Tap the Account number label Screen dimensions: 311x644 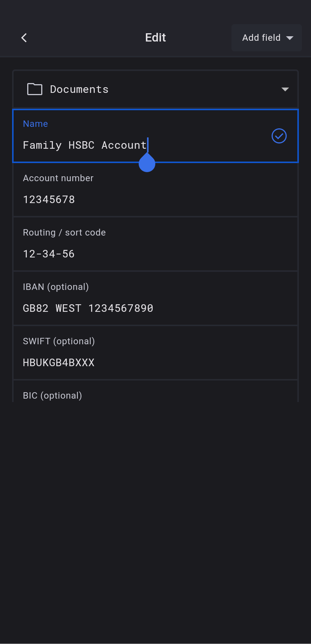coord(58,178)
